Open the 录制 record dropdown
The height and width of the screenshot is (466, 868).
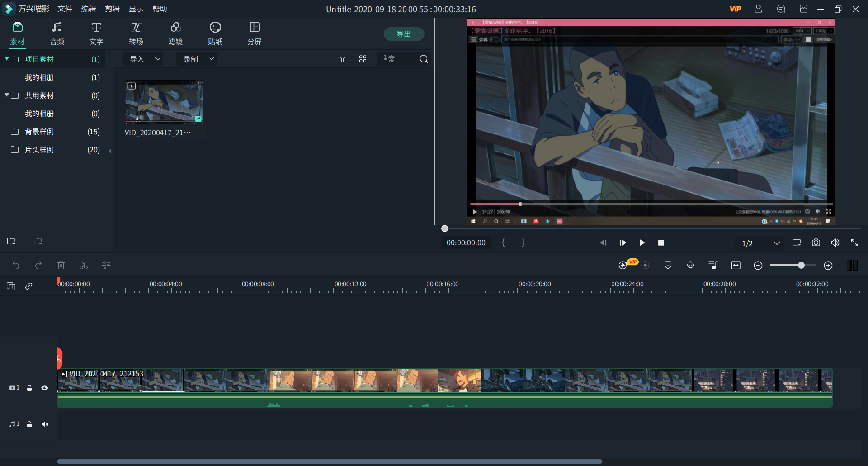(x=198, y=59)
